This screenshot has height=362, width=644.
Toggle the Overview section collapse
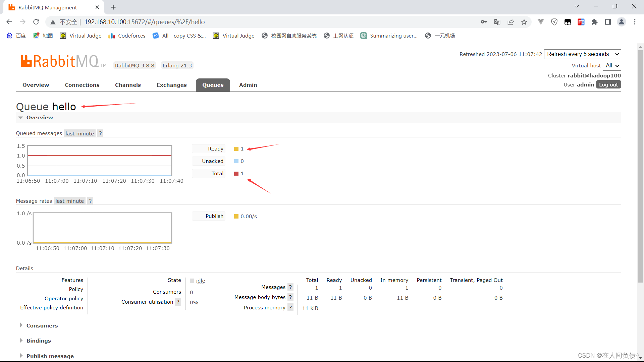coord(21,117)
